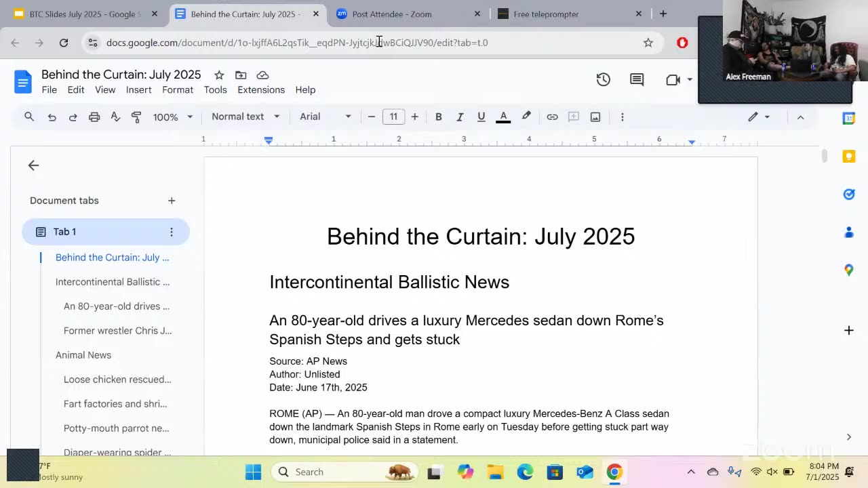Open the Extensions menu

[261, 89]
